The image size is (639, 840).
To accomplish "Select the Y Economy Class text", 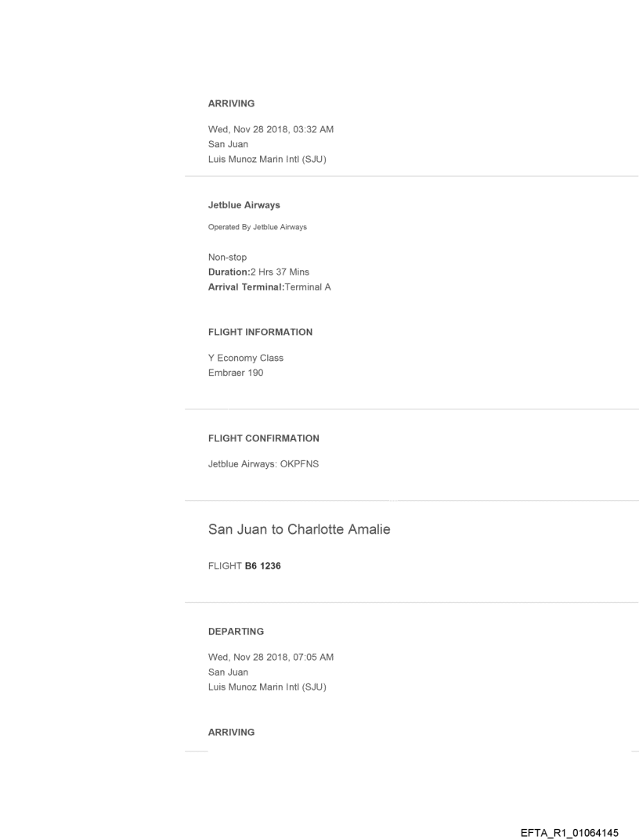I will (x=245, y=358).
